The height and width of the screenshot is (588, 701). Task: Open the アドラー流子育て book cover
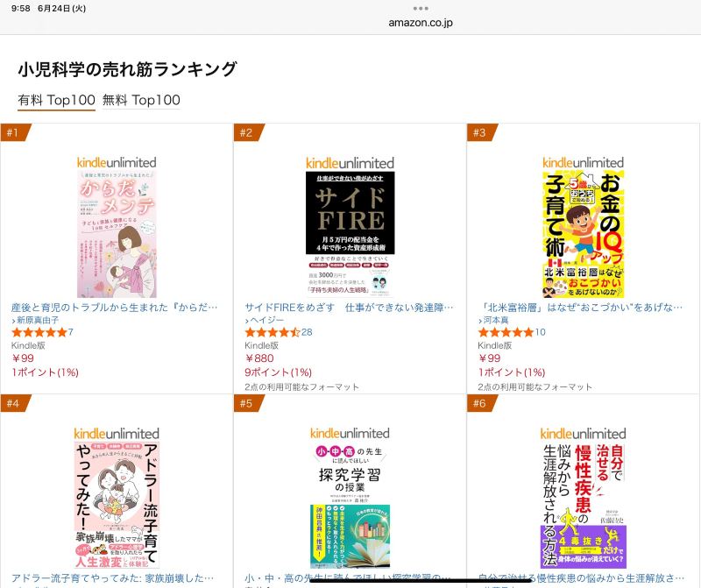(x=117, y=506)
